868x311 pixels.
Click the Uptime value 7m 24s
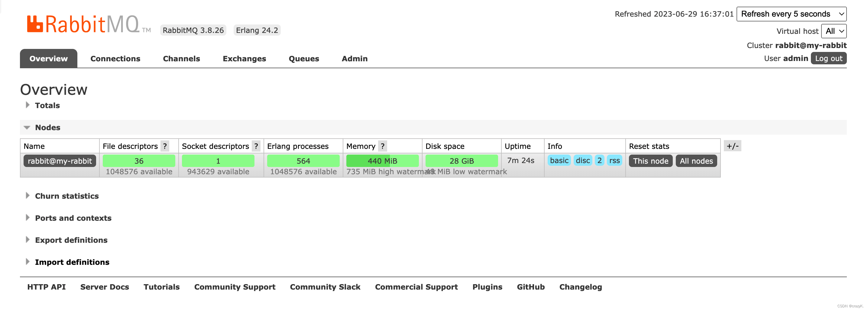click(x=521, y=161)
